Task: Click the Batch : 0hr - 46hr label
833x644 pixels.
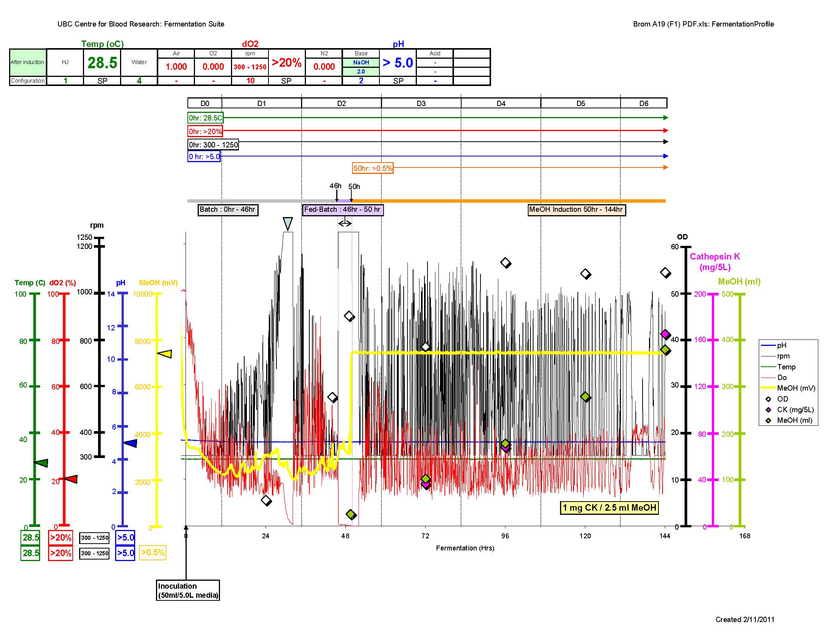Action: click(x=228, y=209)
